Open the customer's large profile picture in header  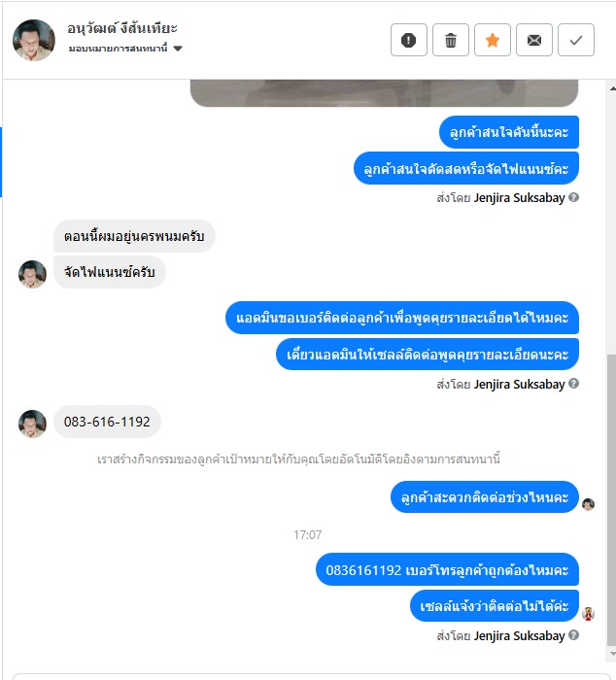34,40
